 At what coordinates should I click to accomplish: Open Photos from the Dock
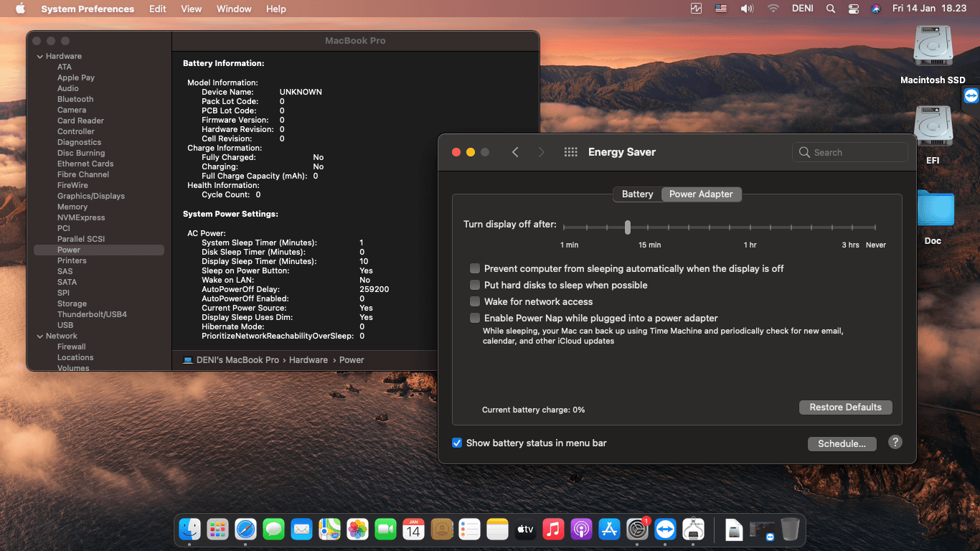[357, 529]
